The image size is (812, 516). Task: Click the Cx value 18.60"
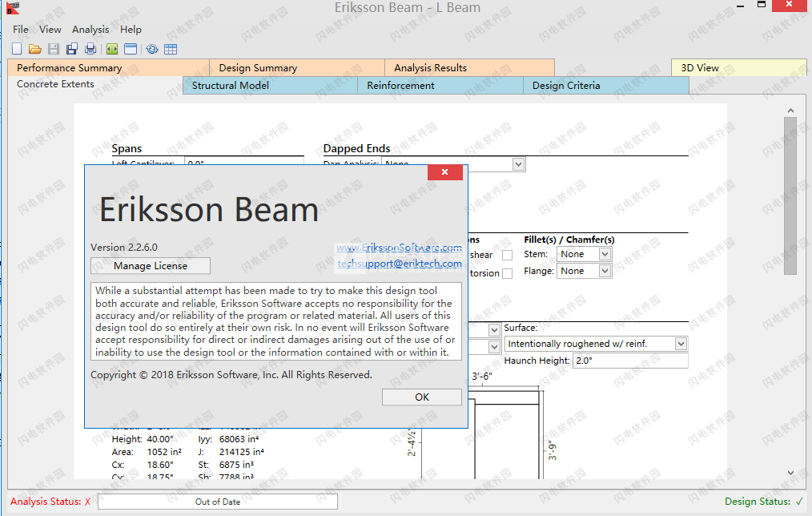[160, 465]
